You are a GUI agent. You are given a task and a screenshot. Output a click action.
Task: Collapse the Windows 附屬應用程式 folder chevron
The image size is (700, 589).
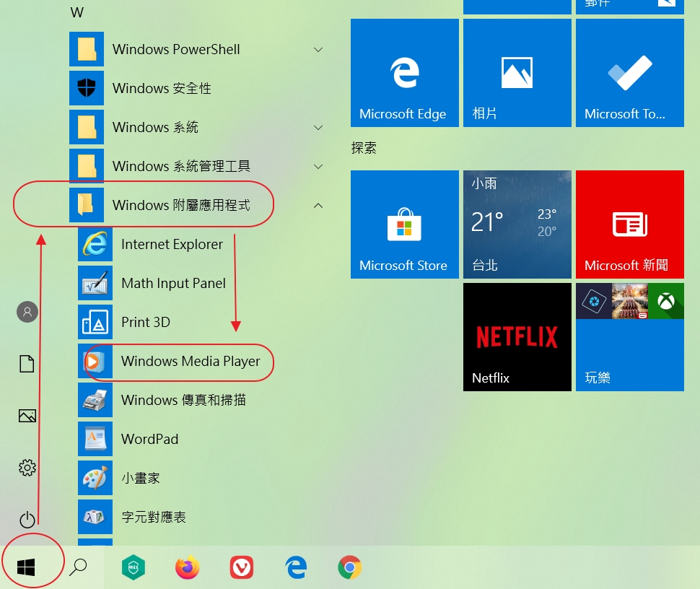click(318, 206)
